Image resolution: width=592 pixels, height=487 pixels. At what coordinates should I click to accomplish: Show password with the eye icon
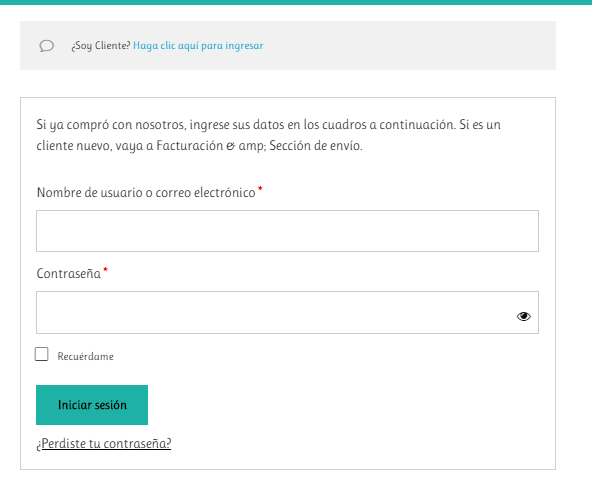pos(523,316)
